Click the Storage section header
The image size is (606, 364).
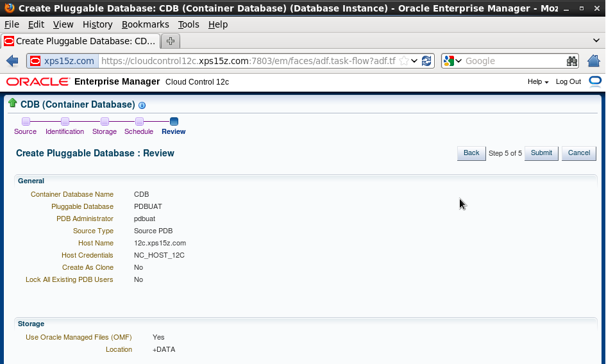pyautogui.click(x=31, y=324)
